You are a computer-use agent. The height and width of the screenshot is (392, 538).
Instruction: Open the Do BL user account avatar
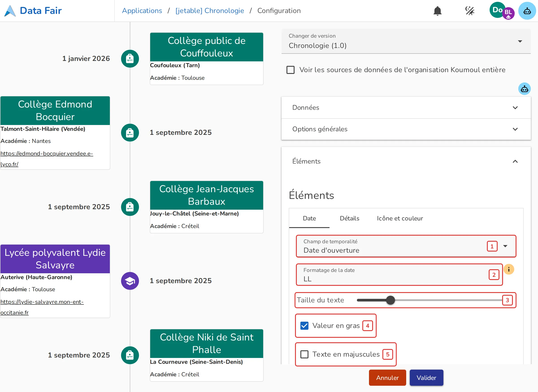point(502,11)
